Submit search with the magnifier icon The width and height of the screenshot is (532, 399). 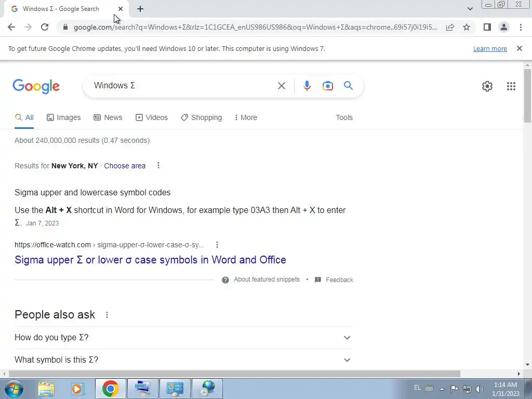pyautogui.click(x=349, y=86)
